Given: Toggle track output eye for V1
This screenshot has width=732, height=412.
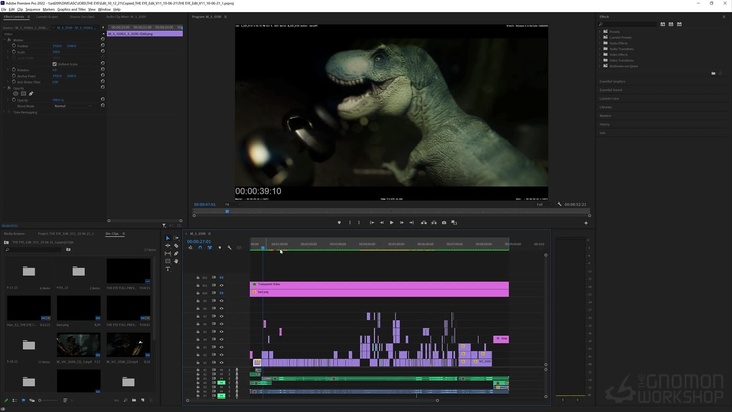Looking at the screenshot, I should (x=221, y=363).
